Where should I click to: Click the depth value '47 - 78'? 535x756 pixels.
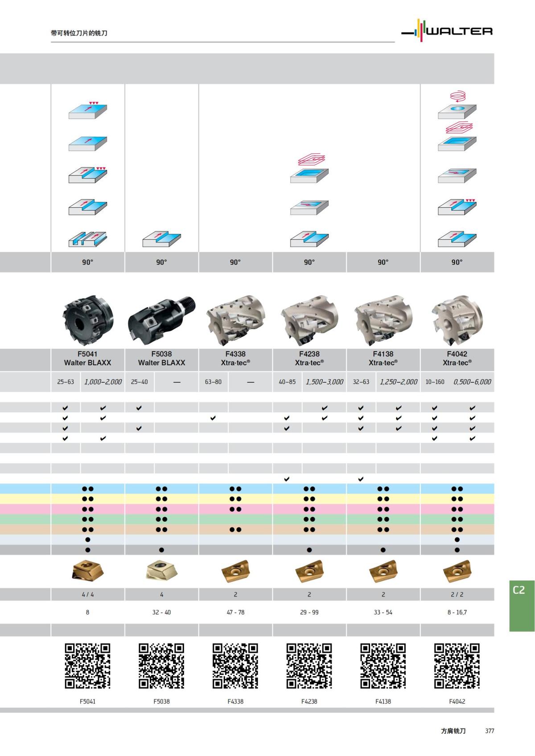(236, 612)
